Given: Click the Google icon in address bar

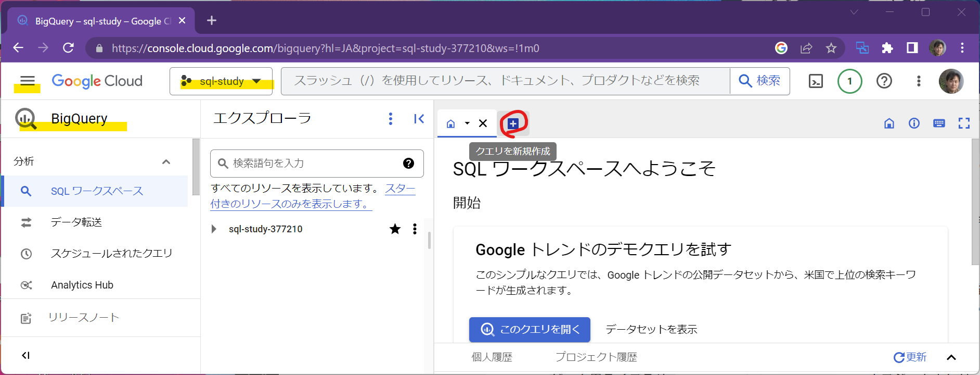Looking at the screenshot, I should pos(781,48).
